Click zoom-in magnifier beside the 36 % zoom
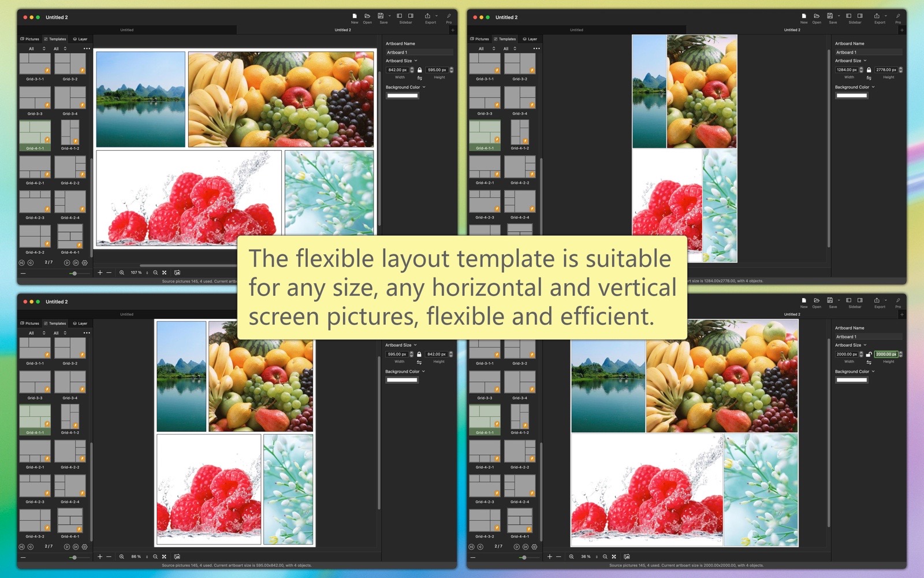Viewport: 924px width, 578px height. (571, 557)
